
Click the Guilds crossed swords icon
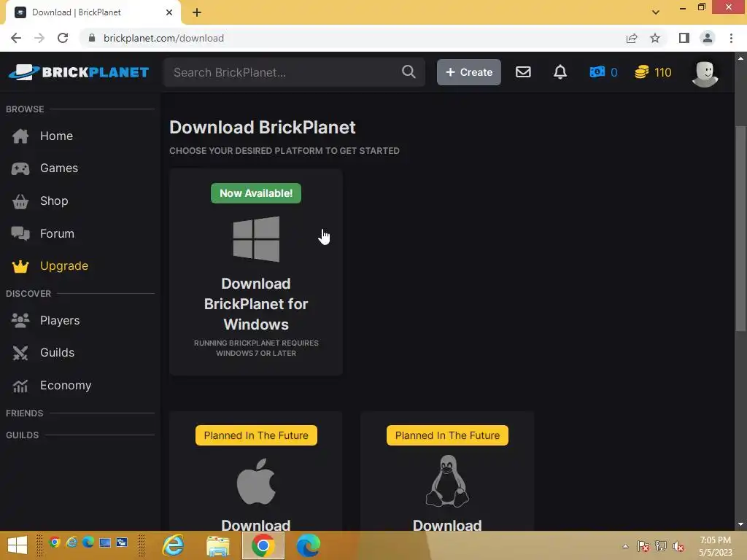20,353
